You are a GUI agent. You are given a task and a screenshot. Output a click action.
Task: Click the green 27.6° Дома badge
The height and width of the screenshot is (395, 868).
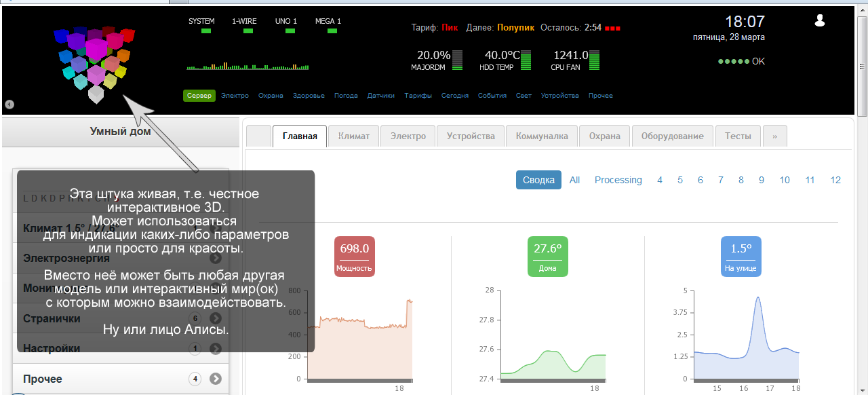547,257
